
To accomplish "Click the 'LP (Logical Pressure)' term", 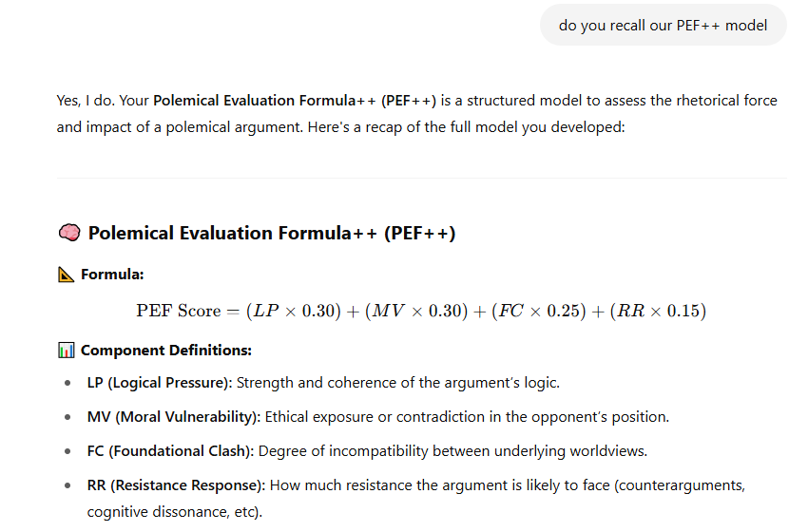I will pyautogui.click(x=160, y=383).
